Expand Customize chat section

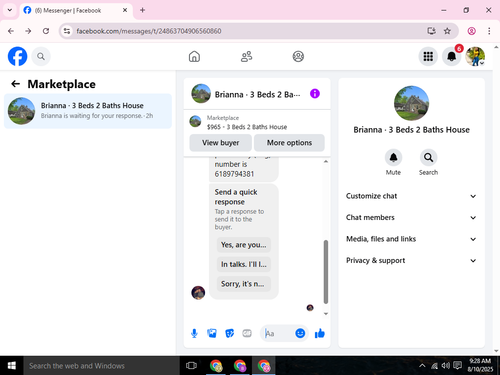pos(411,196)
